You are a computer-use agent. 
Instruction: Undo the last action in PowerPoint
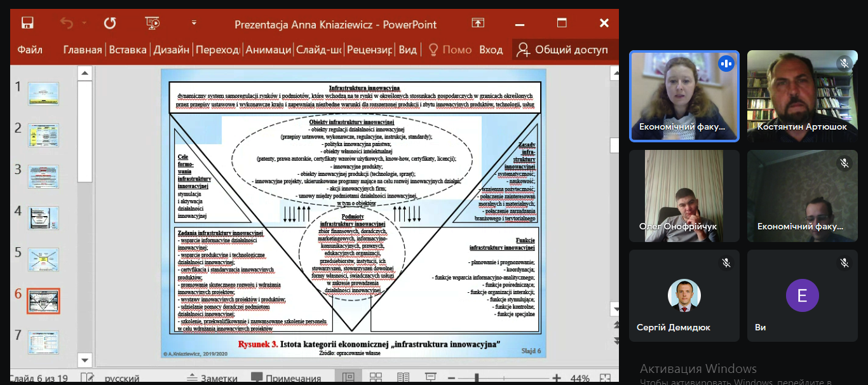click(66, 24)
